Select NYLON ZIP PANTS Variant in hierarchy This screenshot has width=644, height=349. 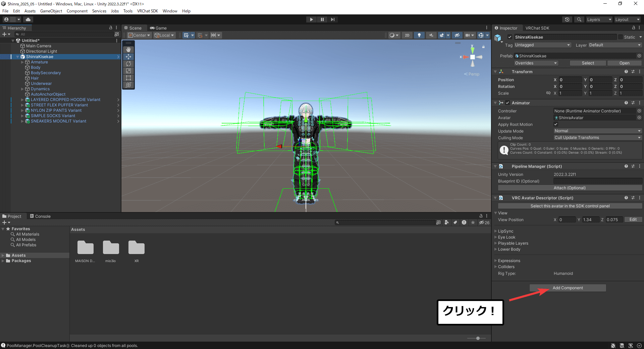[x=56, y=110]
